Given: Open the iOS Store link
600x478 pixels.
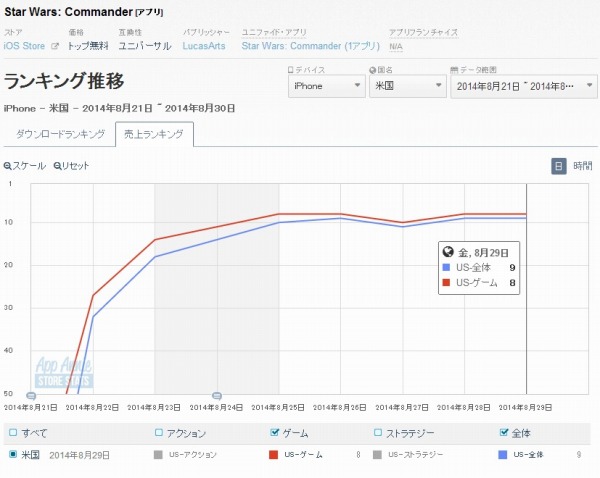Looking at the screenshot, I should [24, 46].
